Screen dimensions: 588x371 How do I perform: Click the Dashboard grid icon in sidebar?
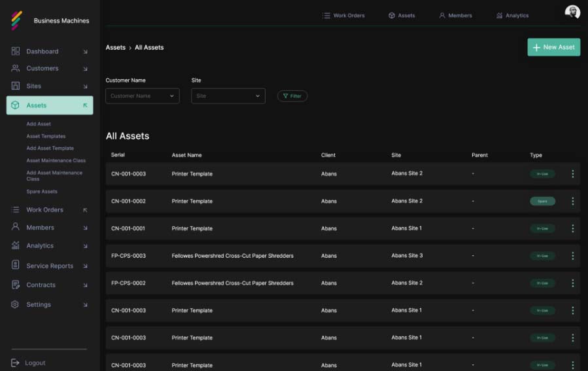point(16,51)
